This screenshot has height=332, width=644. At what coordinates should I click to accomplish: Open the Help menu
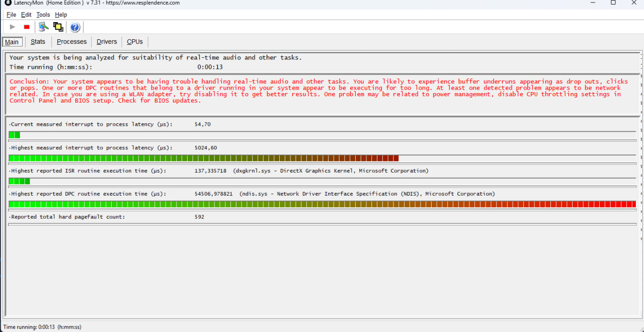pos(61,15)
